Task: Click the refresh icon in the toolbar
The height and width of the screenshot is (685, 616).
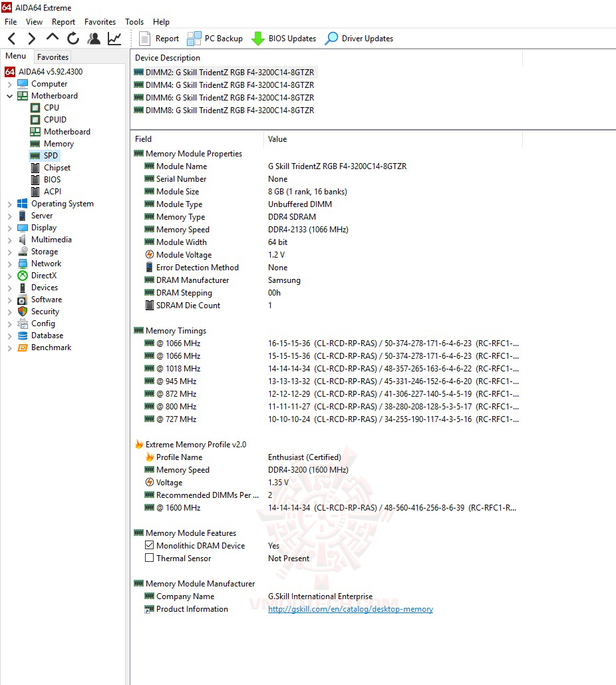Action: point(73,39)
